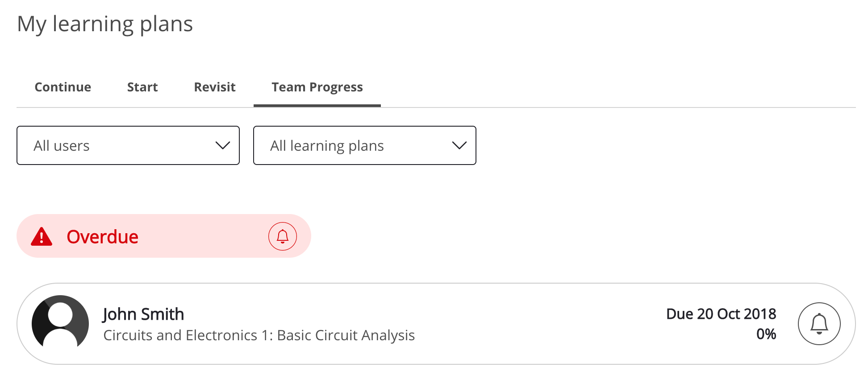This screenshot has width=868, height=371.
Task: Click the 0% progress value
Action: click(766, 334)
